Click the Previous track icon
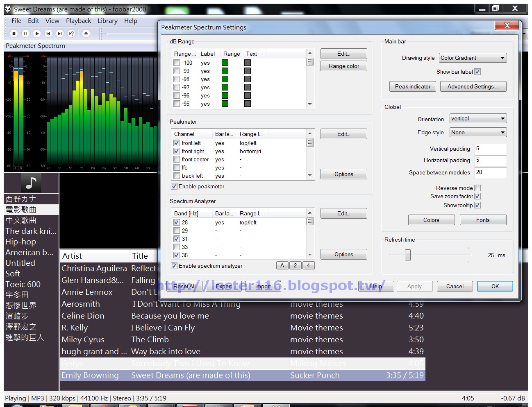 click(x=48, y=34)
